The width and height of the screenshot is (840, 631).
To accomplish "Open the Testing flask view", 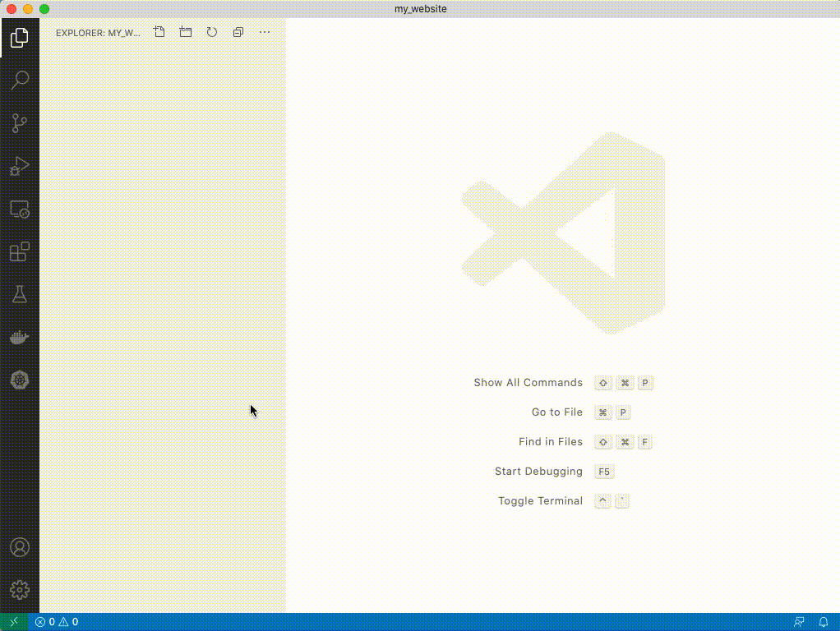I will (19, 294).
